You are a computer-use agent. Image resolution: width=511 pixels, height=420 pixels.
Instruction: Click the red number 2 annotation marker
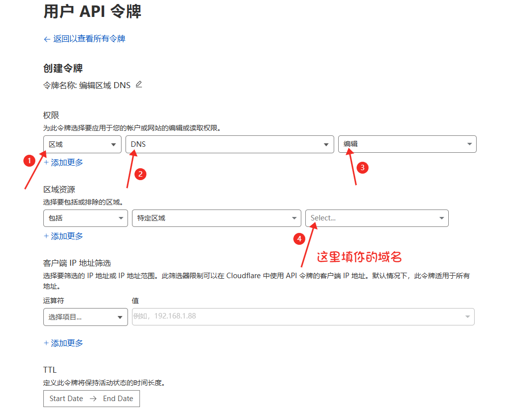tap(140, 174)
